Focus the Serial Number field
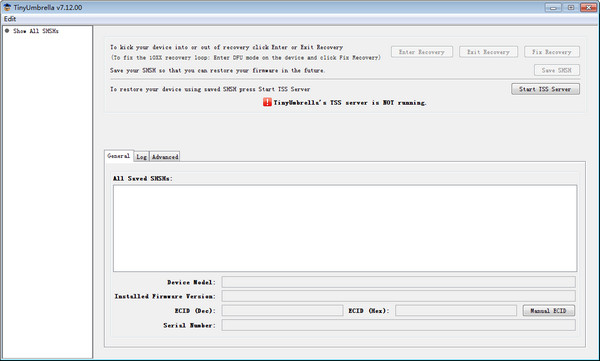The height and width of the screenshot is (361, 600). [x=398, y=325]
